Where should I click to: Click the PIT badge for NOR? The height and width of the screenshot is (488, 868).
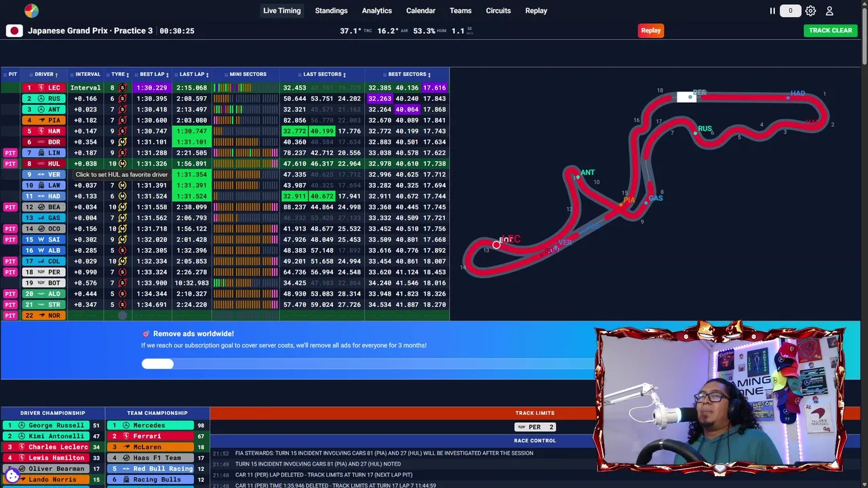tap(10, 315)
